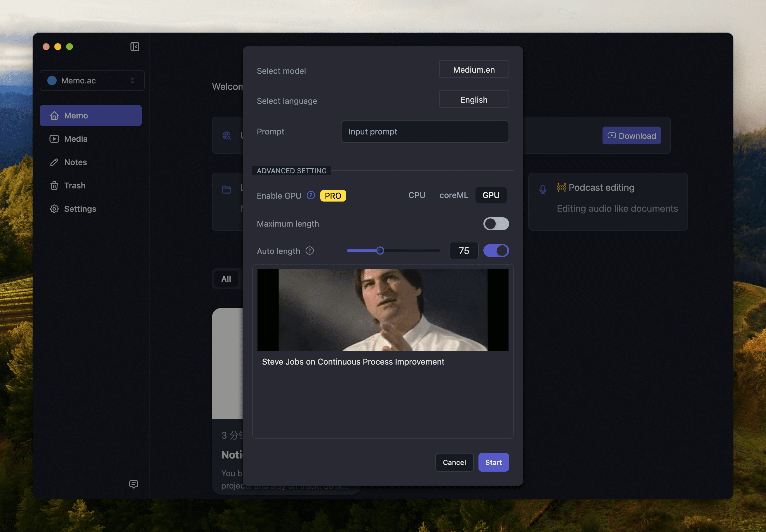Go to Media in the sidebar
The width and height of the screenshot is (766, 532).
pyautogui.click(x=76, y=139)
